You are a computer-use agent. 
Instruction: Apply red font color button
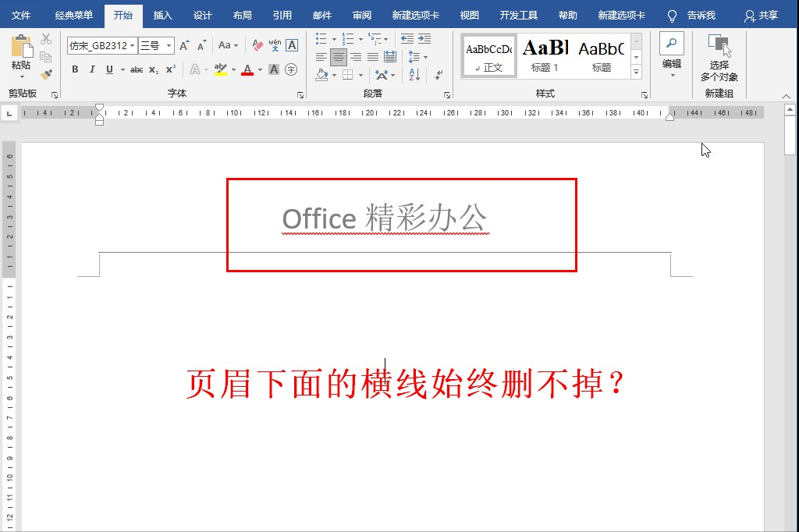pos(247,69)
